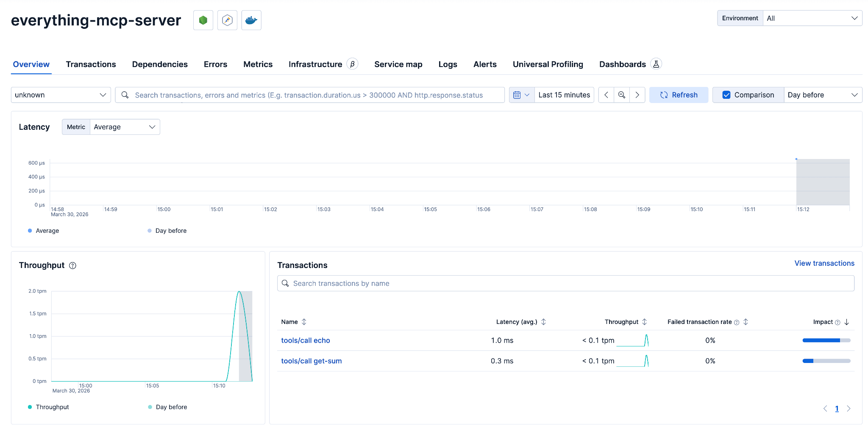Screen dimensions: 868x427
Task: Toggle Day before series in throughput legend
Action: point(167,407)
